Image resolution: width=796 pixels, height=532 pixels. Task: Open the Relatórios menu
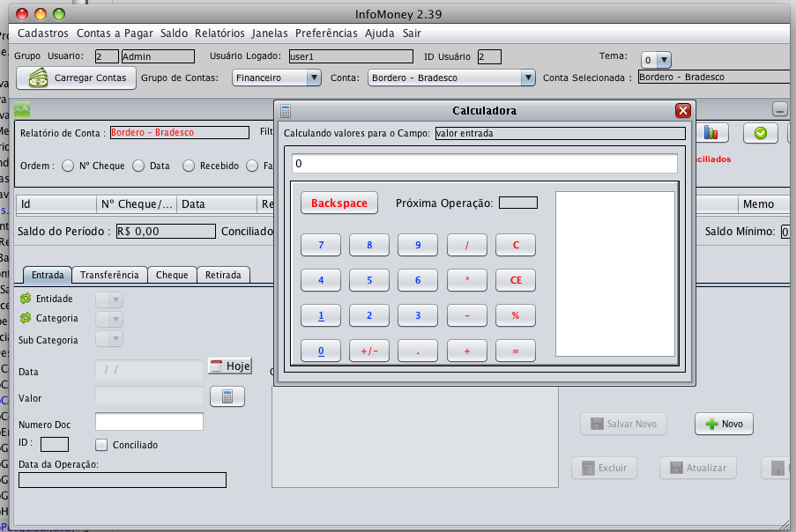pyautogui.click(x=219, y=33)
